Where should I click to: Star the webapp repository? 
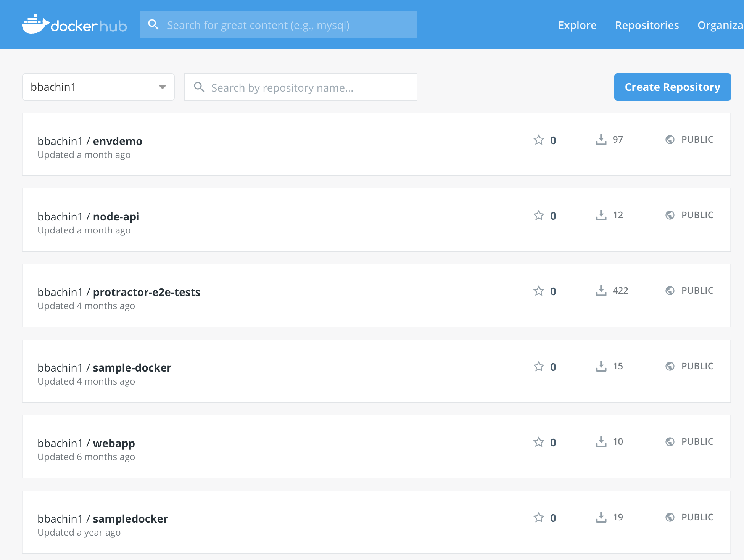(538, 442)
